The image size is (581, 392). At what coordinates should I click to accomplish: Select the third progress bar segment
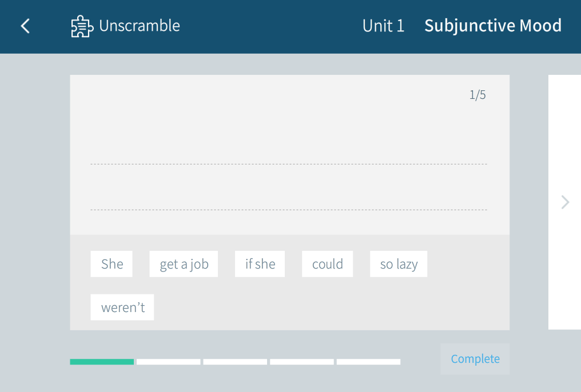pos(235,362)
